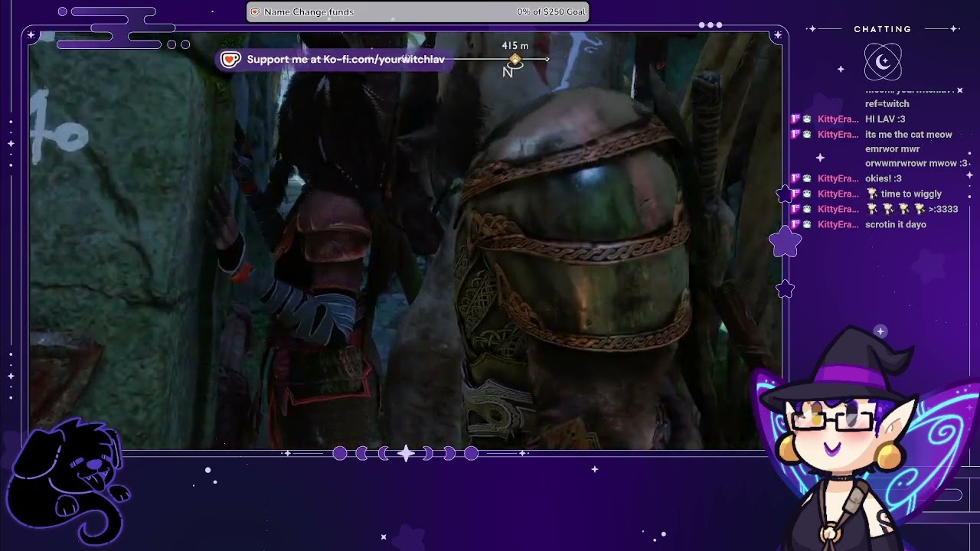The width and height of the screenshot is (980, 551).
Task: Click the cat badge on 'its me the cat meow' row
Action: (x=807, y=135)
